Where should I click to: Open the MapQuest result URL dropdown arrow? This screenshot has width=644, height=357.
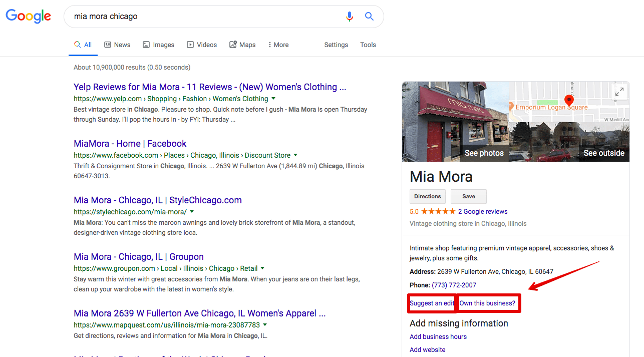[x=265, y=325]
